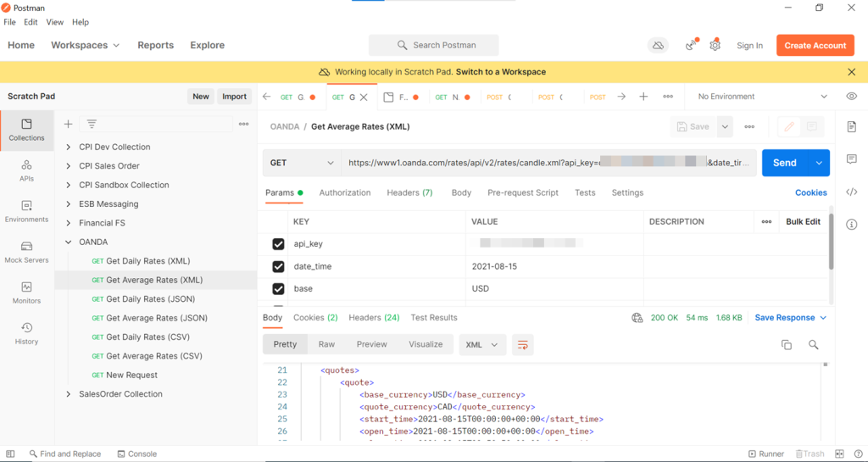The height and width of the screenshot is (462, 868).
Task: Open the help icon in the status bar
Action: coord(858,454)
